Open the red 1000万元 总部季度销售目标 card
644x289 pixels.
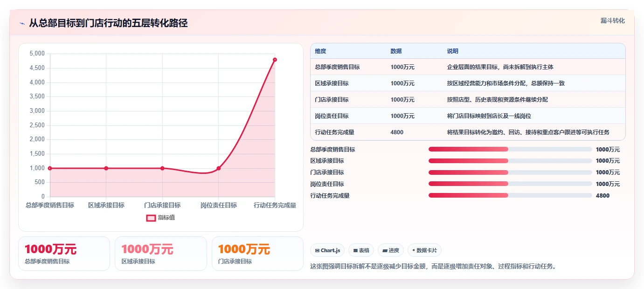click(64, 254)
